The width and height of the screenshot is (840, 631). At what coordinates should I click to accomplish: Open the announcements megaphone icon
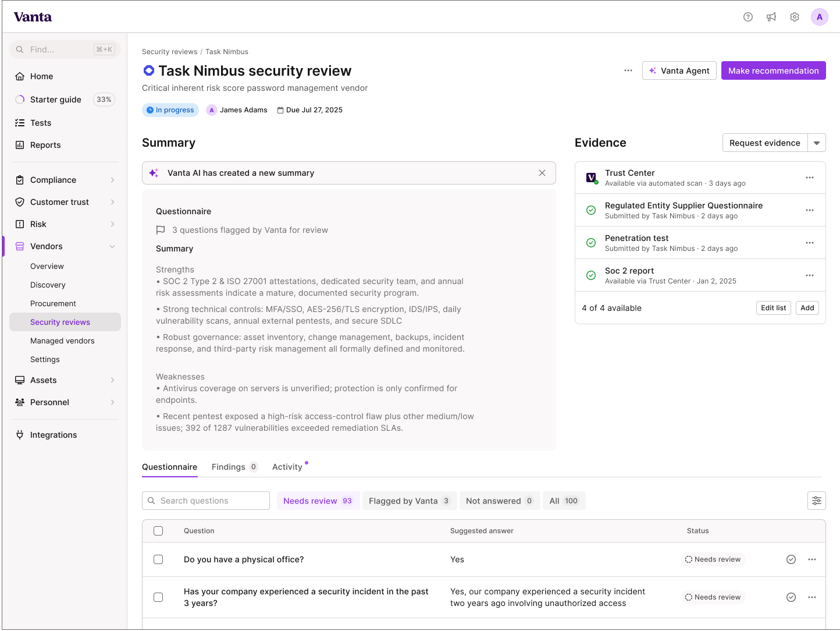click(771, 17)
